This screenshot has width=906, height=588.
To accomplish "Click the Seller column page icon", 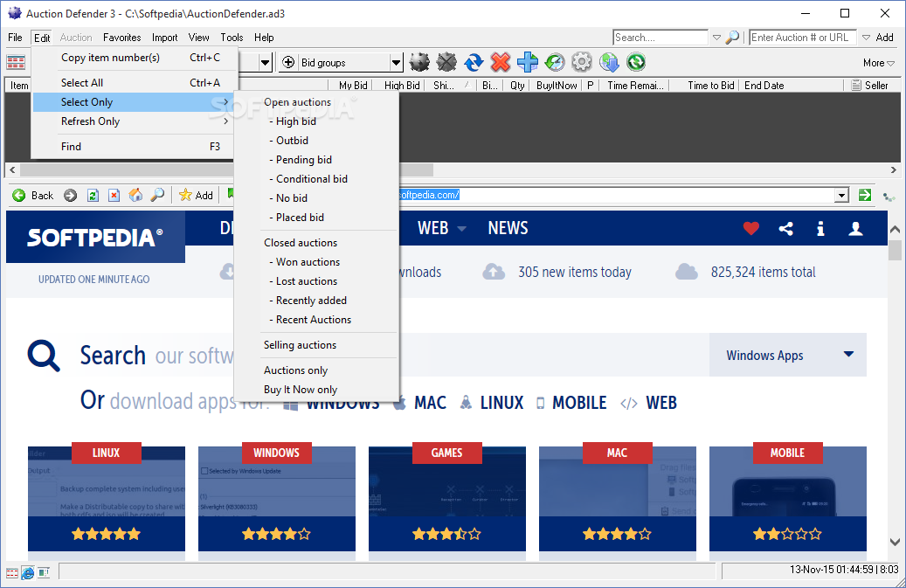I will [856, 86].
